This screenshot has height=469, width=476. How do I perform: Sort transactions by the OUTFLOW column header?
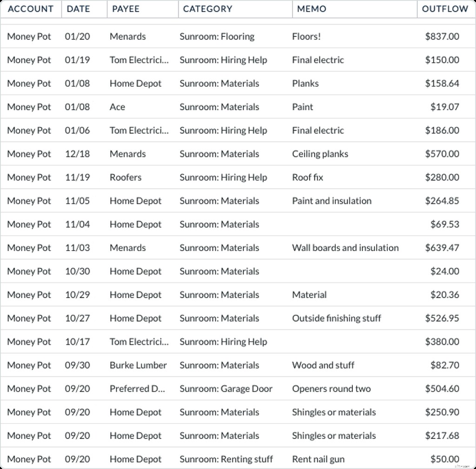(445, 9)
